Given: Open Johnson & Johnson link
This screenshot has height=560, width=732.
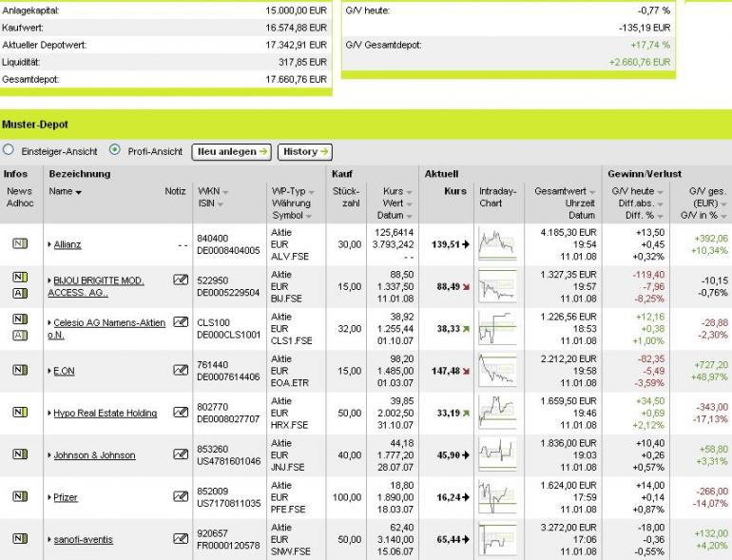Looking at the screenshot, I should [94, 454].
